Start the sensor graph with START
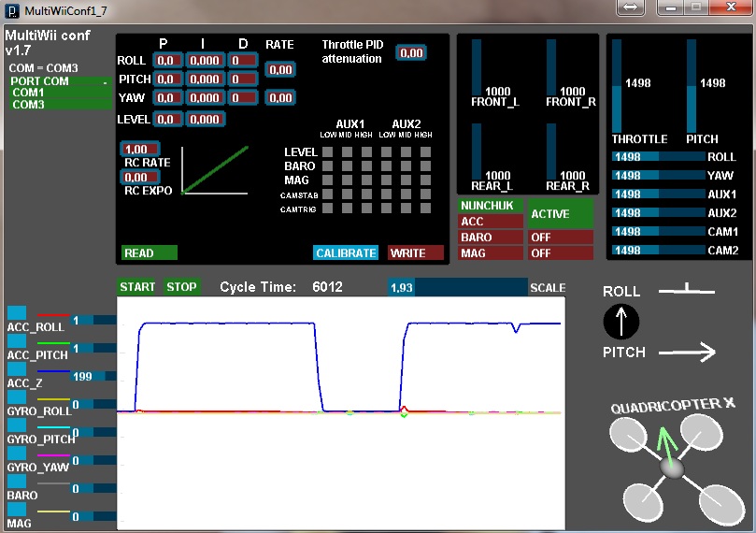 tap(137, 287)
